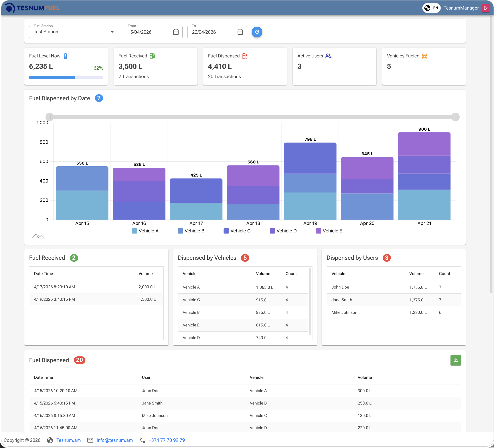This screenshot has height=448, width=494.
Task: Click the blue 7 badge by chart title
Action: coord(99,98)
